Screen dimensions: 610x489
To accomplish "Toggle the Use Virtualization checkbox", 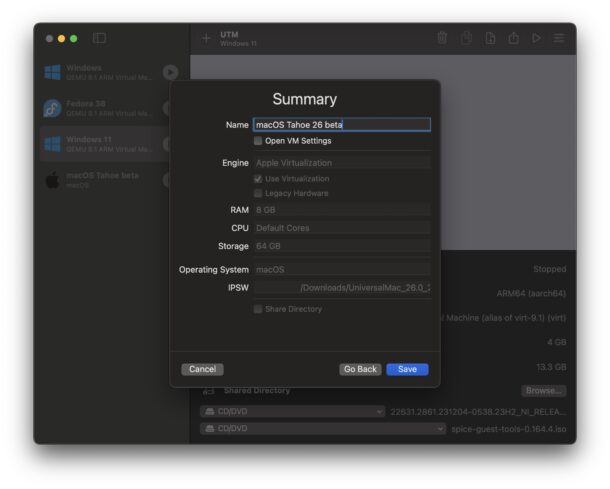I will (258, 179).
